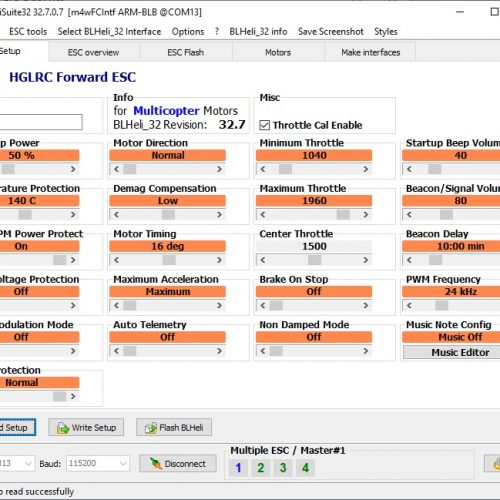Click Center Throttle right arrow

pos(366,260)
